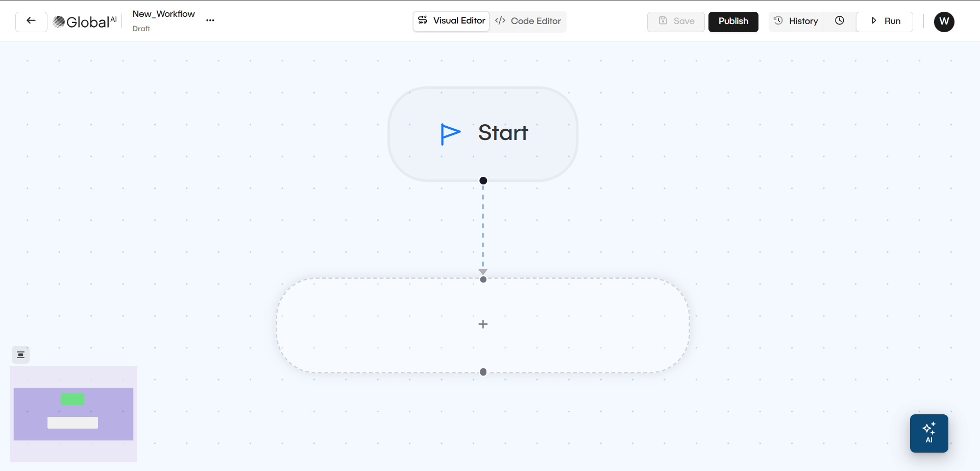The width and height of the screenshot is (980, 471).
Task: Click the green node in the minimap
Action: tap(73, 399)
